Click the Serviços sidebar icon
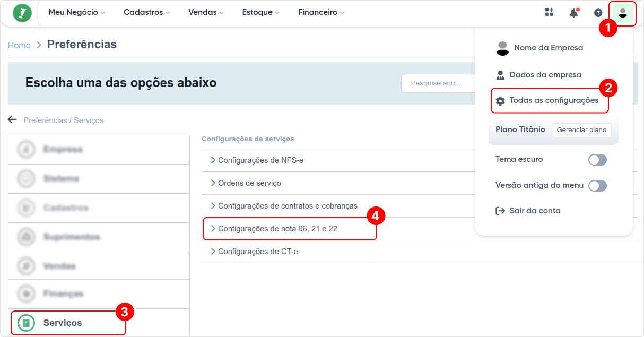Viewport: 644px width, 337px height. (x=26, y=323)
